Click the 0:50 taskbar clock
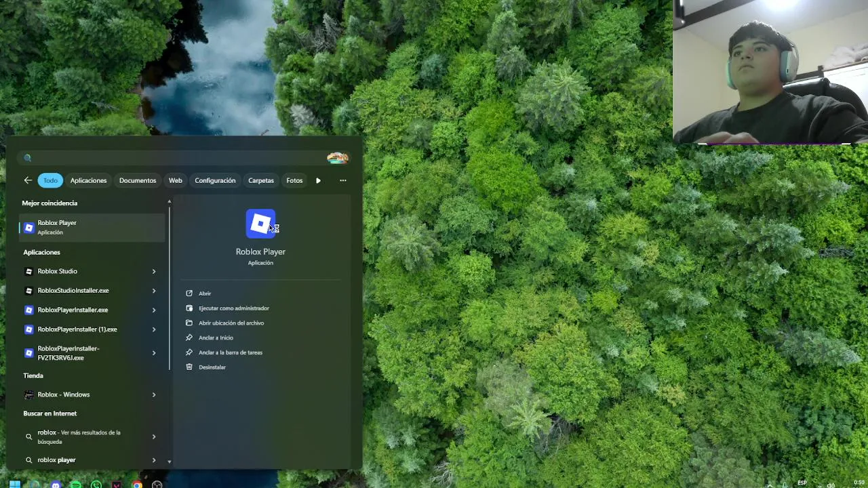The image size is (868, 488). point(859,483)
